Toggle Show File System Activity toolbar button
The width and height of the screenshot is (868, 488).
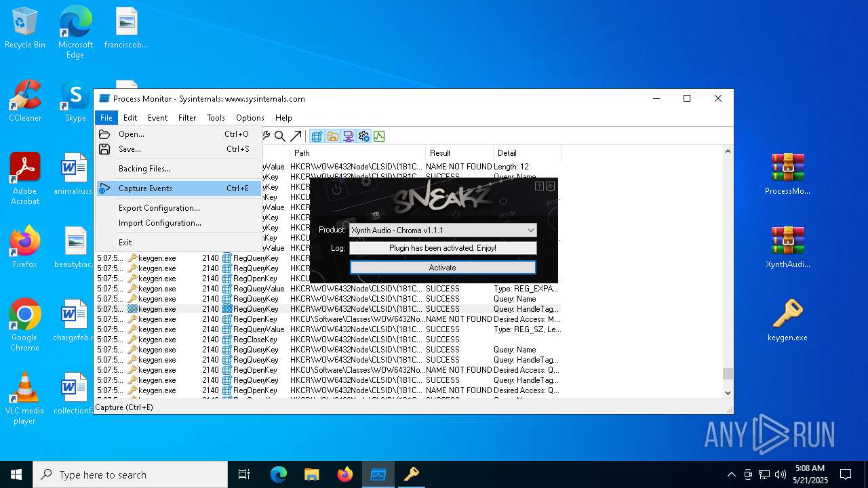coord(332,136)
